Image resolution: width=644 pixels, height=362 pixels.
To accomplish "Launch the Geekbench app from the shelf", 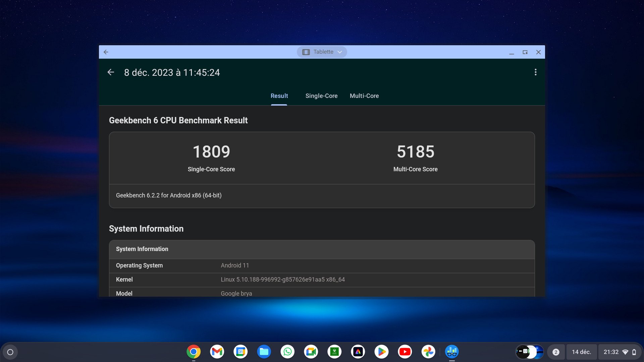I will (452, 352).
